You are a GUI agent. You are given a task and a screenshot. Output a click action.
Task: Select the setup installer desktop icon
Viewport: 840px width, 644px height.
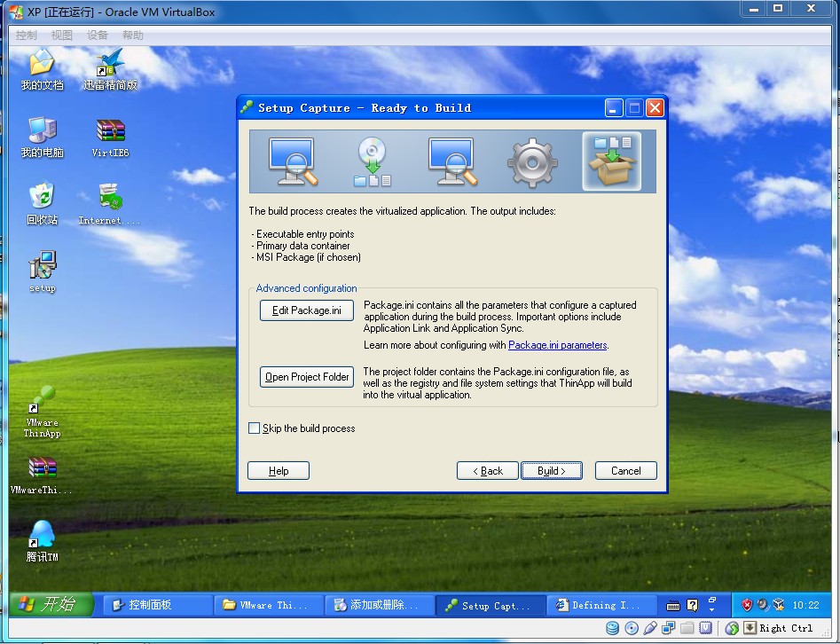pyautogui.click(x=42, y=271)
